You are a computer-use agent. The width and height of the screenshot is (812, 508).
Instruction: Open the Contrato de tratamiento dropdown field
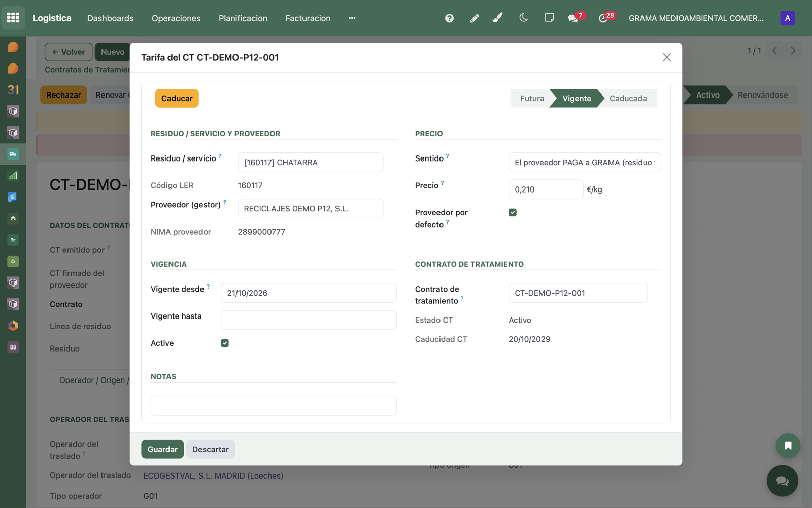coord(578,293)
